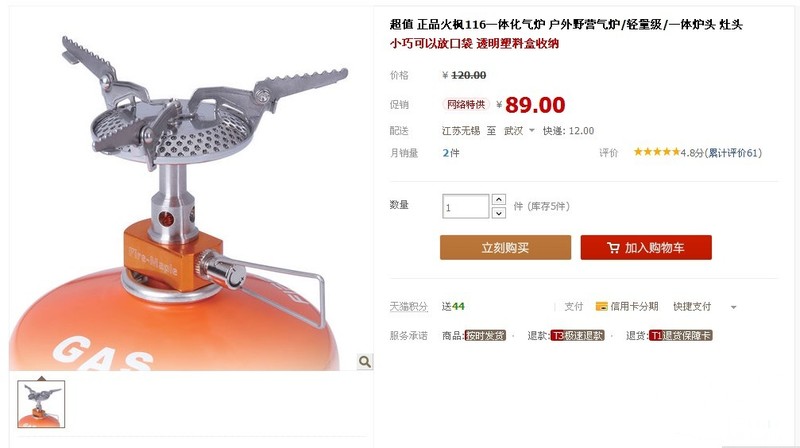Click the T1 退货保障卡 badge
This screenshot has width=800, height=448.
pyautogui.click(x=681, y=335)
